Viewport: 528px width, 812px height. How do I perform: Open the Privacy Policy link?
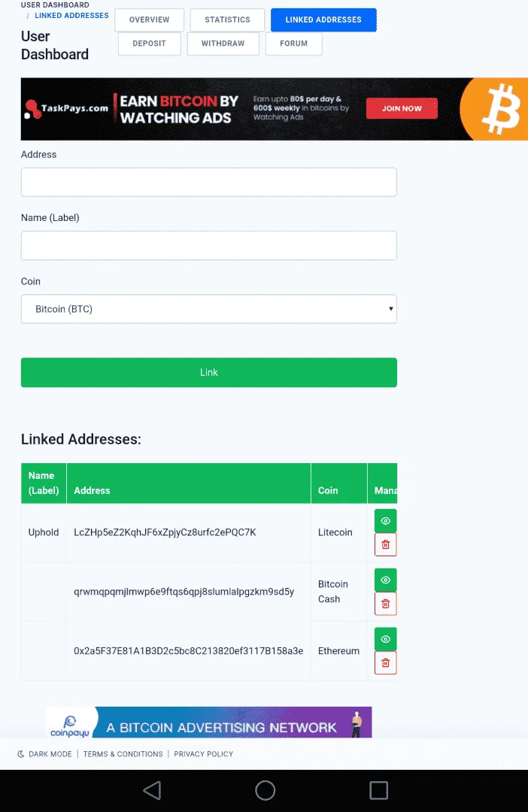[204, 754]
